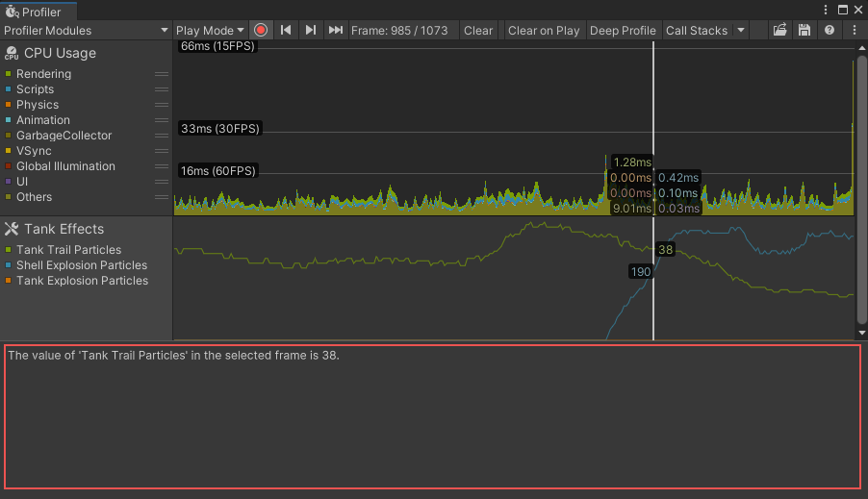Open the toolbar's vertical dots menu
Image resolution: width=868 pixels, height=499 pixels.
[855, 31]
